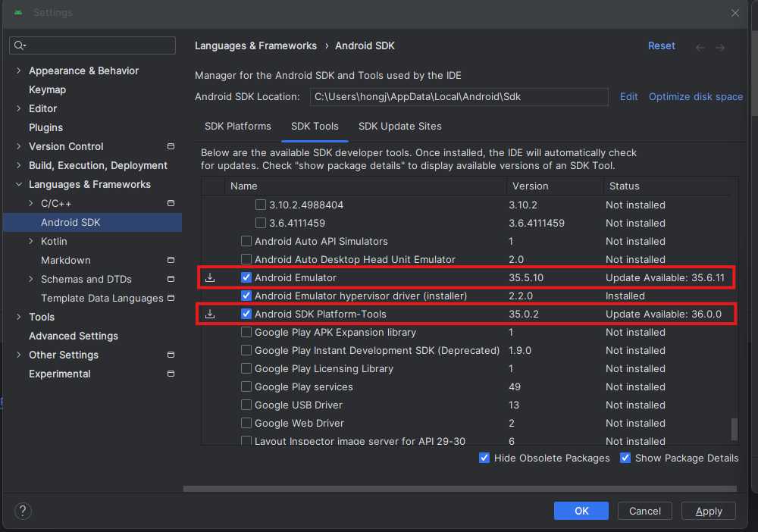Click Edit link for SDK location
This screenshot has width=758, height=532.
pos(628,97)
